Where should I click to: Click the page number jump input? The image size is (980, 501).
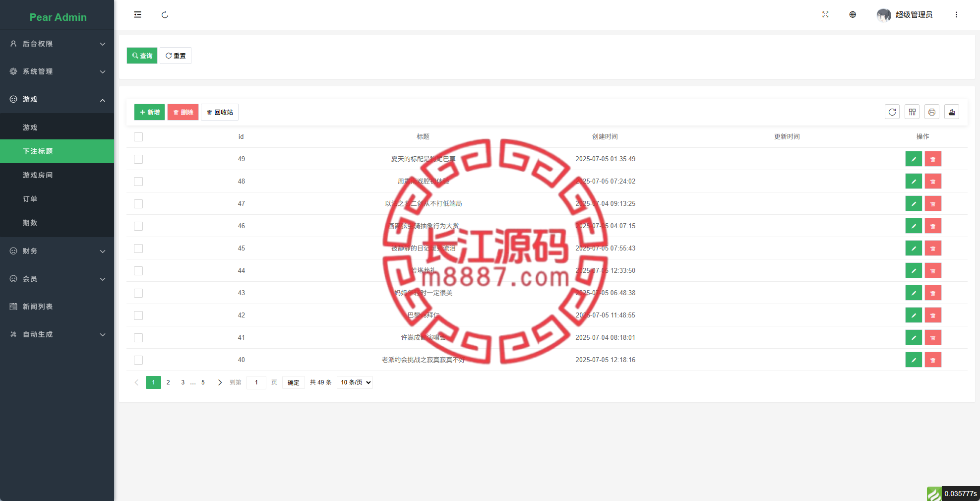(x=256, y=382)
